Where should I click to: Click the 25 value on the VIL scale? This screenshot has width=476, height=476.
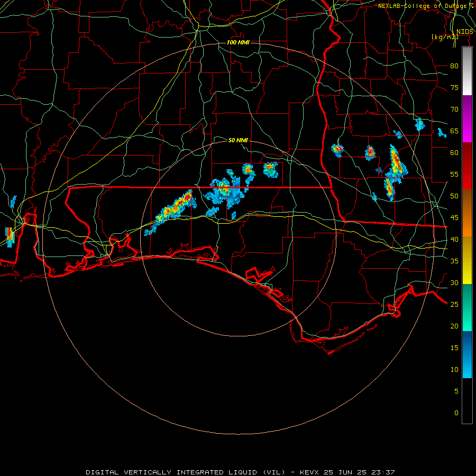[x=454, y=305]
